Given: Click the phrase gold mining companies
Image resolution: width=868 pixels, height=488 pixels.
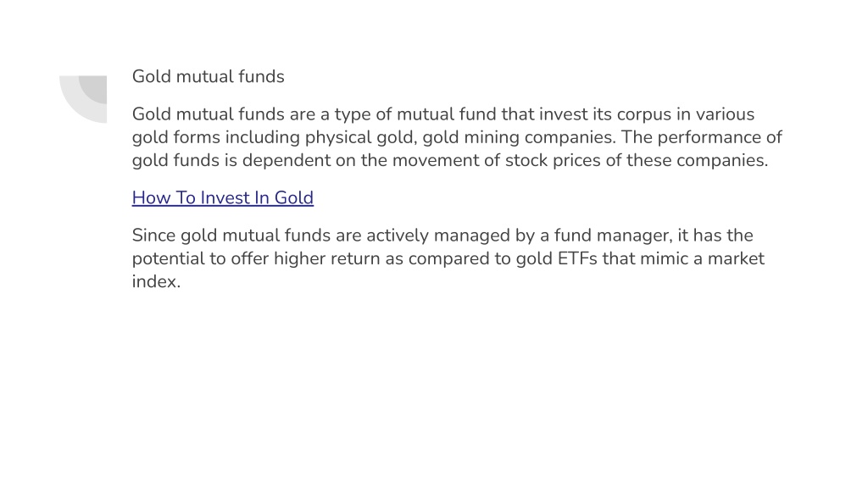Looking at the screenshot, I should 519,137.
